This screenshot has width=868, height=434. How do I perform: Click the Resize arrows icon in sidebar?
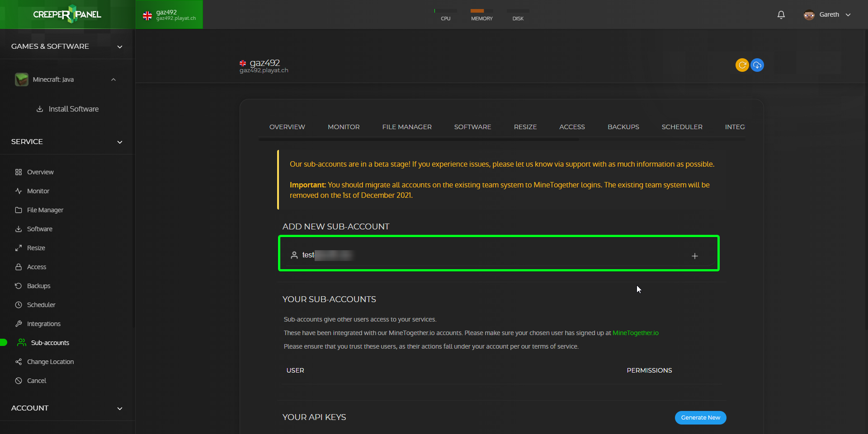click(19, 248)
